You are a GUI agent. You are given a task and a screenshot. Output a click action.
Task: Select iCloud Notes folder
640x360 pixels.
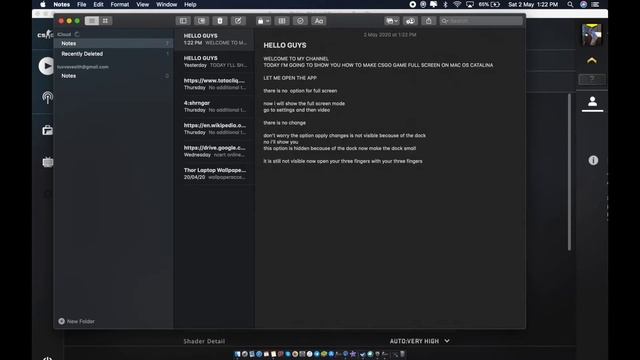pos(114,43)
